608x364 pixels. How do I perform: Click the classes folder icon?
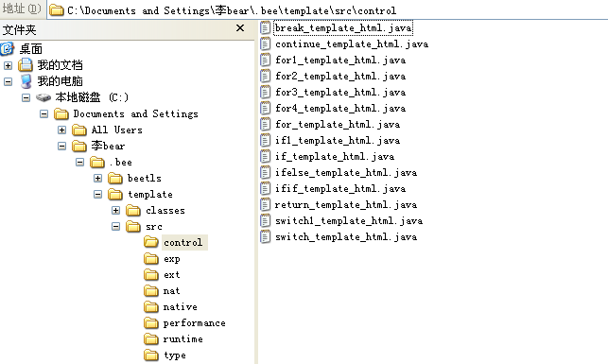tap(133, 211)
